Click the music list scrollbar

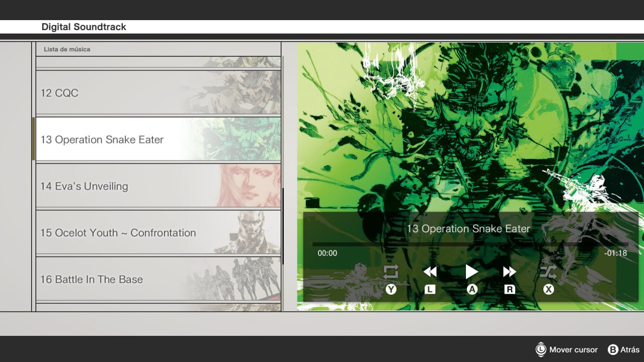pos(283,226)
